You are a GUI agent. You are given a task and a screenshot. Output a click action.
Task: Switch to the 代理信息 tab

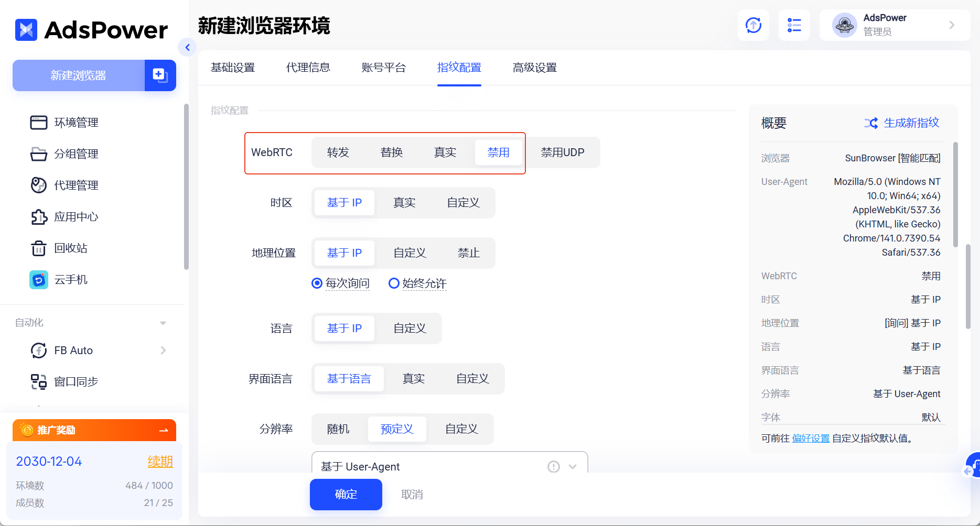(308, 68)
